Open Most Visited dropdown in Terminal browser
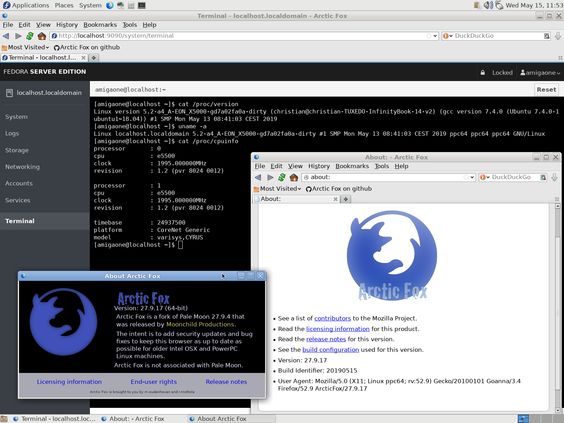Image resolution: width=564 pixels, height=423 pixels. [25, 47]
